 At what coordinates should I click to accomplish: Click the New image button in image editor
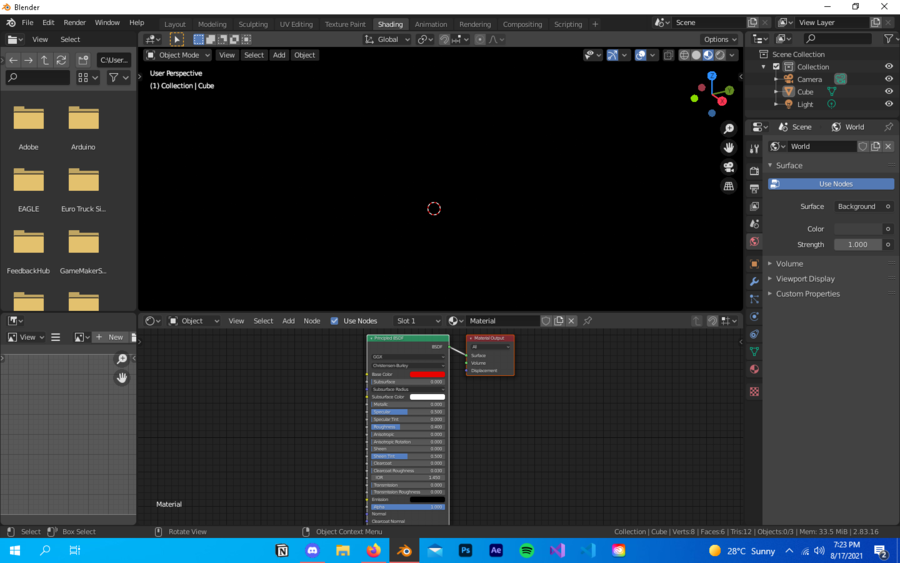tap(110, 337)
